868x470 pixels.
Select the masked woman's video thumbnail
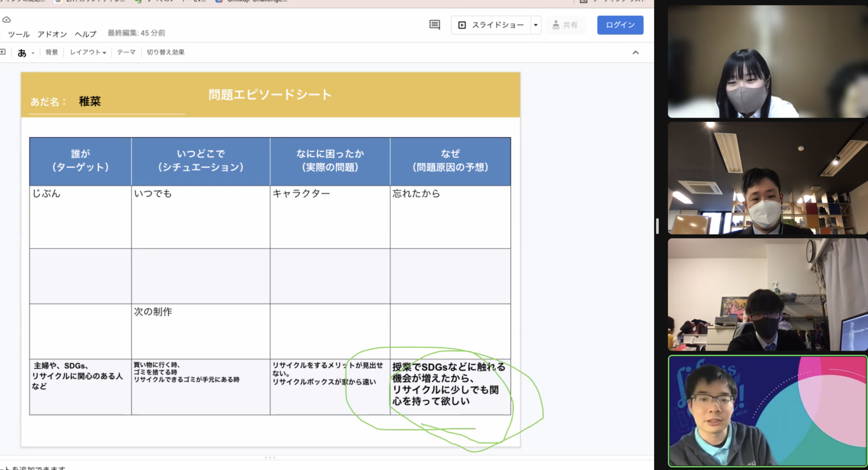[767, 62]
